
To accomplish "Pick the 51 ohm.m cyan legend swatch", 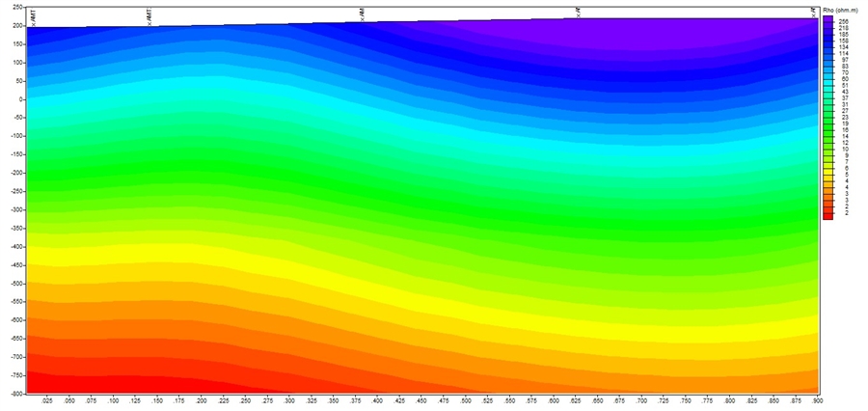I will click(827, 81).
